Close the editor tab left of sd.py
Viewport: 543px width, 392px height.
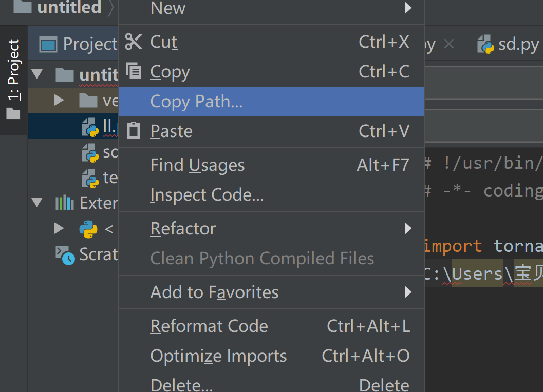pyautogui.click(x=449, y=45)
